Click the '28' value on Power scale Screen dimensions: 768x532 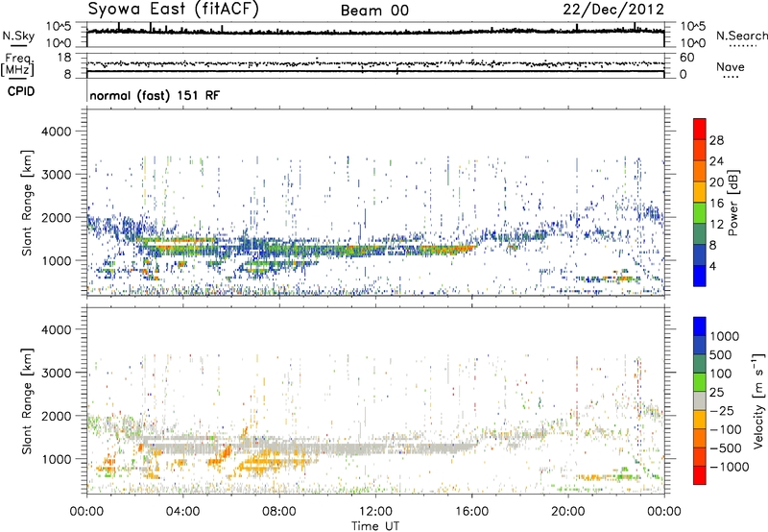coord(716,140)
